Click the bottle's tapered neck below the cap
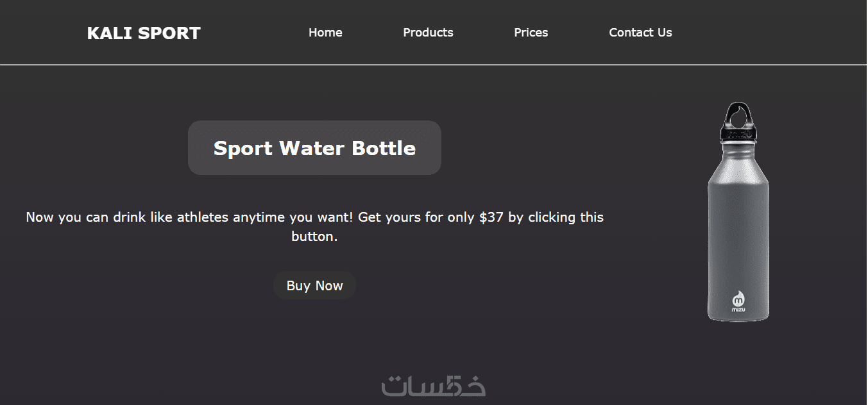This screenshot has height=405, width=868. (738, 157)
